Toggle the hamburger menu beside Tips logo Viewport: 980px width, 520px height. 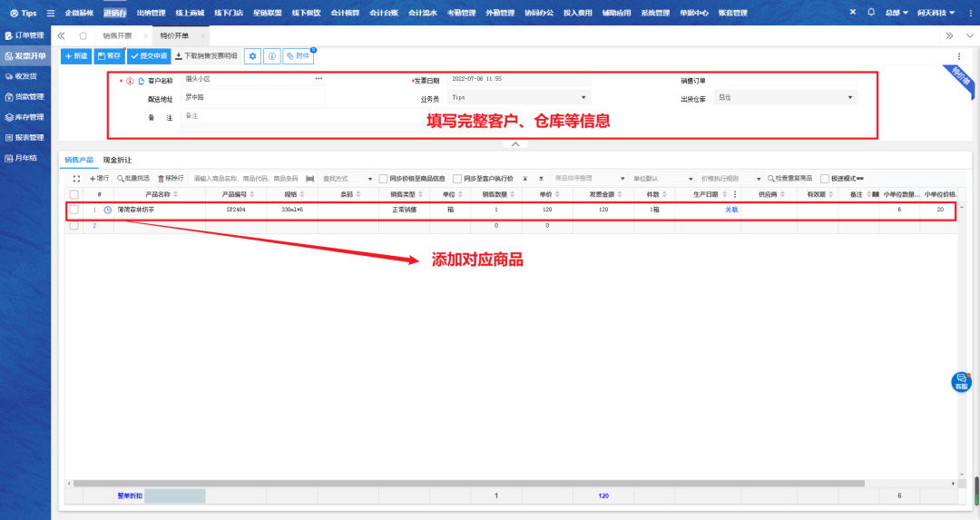[x=50, y=14]
